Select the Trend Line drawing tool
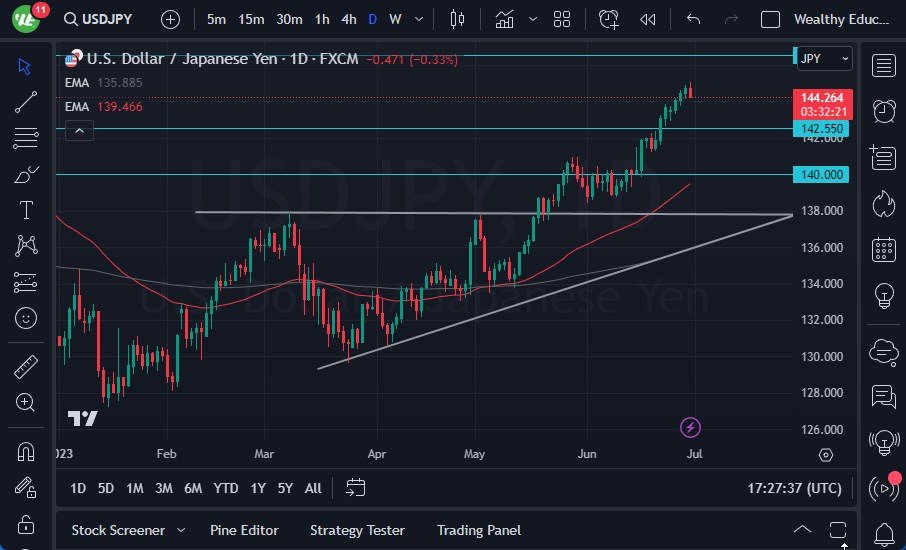 coord(26,101)
